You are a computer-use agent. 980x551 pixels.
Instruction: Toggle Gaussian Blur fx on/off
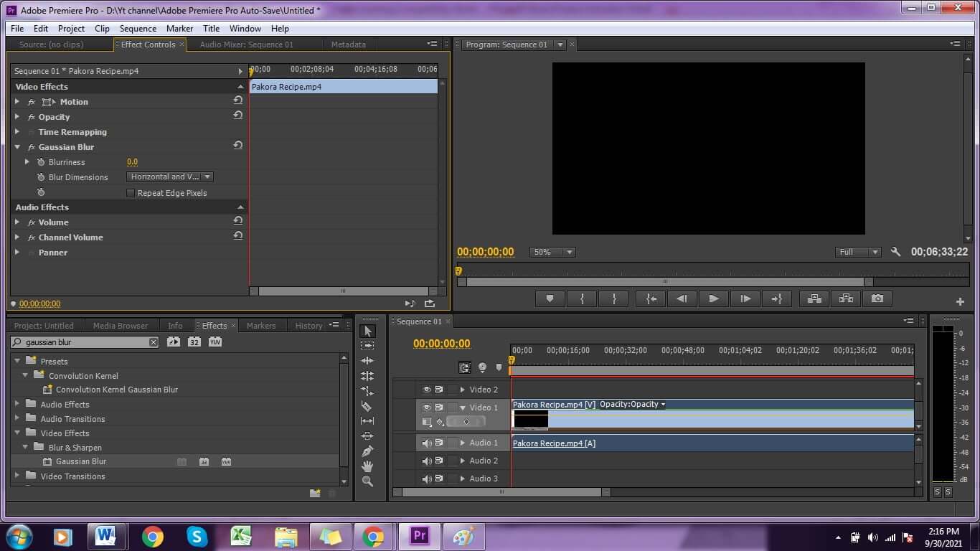pyautogui.click(x=31, y=147)
